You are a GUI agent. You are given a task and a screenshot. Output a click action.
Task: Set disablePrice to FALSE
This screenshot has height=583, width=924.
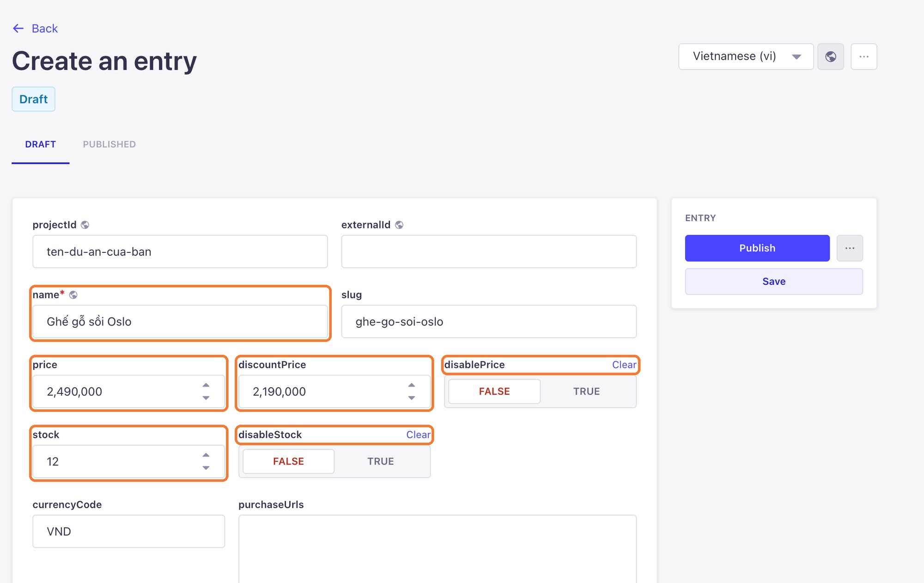494,392
